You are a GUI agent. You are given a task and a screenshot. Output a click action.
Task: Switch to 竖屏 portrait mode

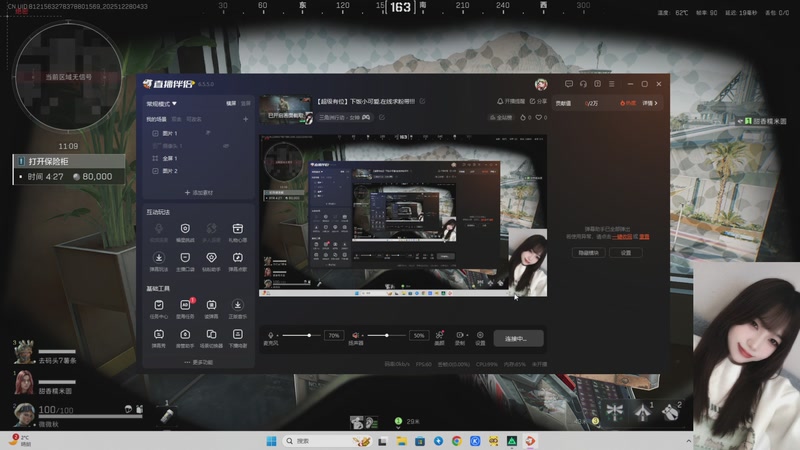pos(245,104)
